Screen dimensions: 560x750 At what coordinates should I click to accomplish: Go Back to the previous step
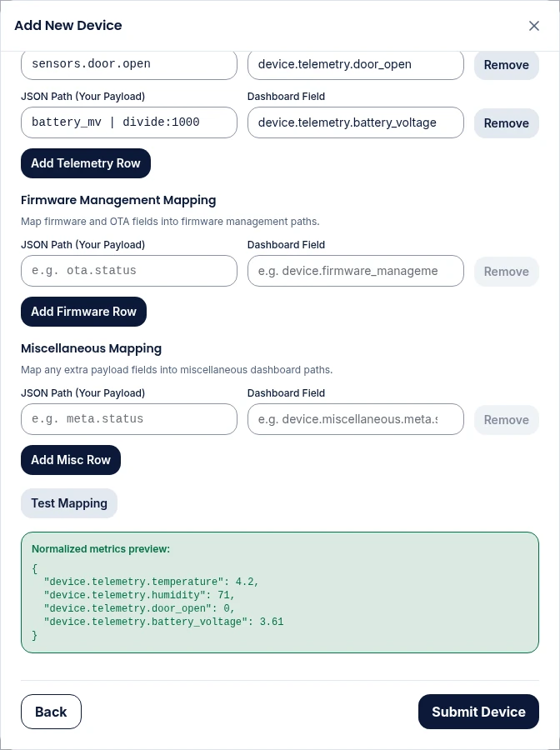click(x=51, y=712)
